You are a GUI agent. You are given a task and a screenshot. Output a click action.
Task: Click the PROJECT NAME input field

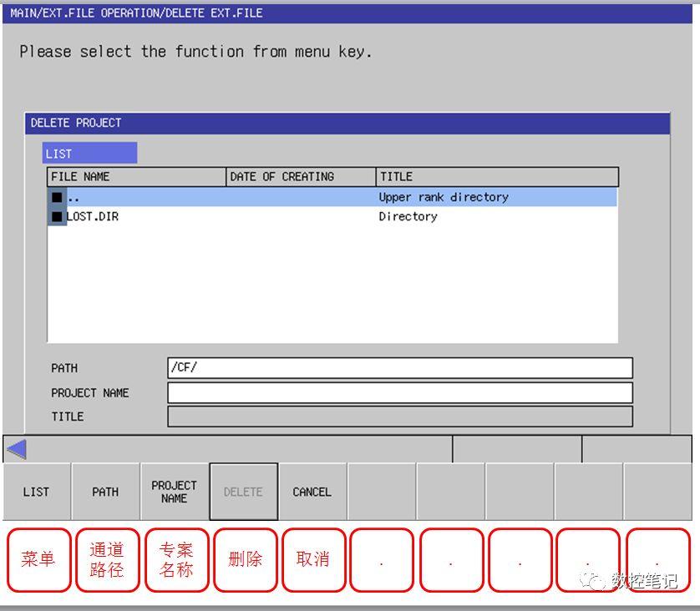pyautogui.click(x=400, y=392)
